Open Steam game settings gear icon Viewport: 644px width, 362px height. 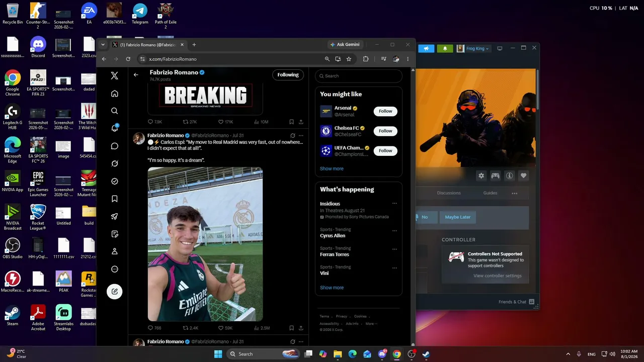[481, 175]
